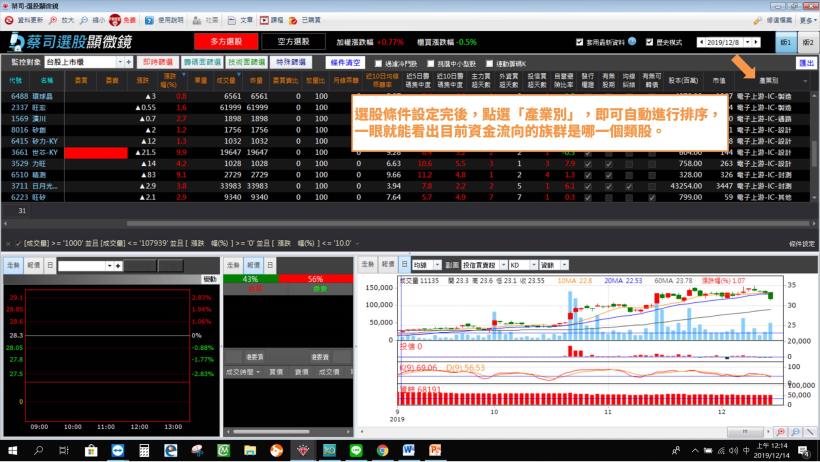Open Windows taskbar search
The width and height of the screenshot is (820, 462).
(38, 450)
